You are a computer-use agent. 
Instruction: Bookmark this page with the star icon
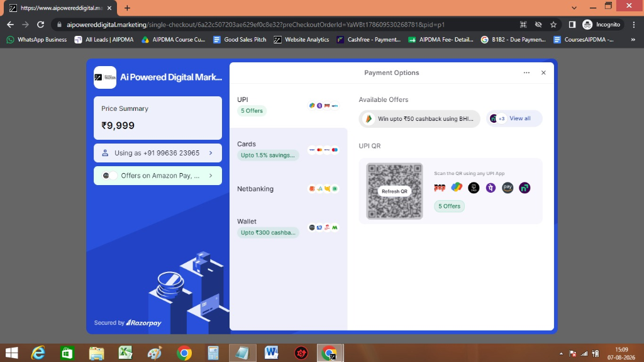click(x=553, y=25)
